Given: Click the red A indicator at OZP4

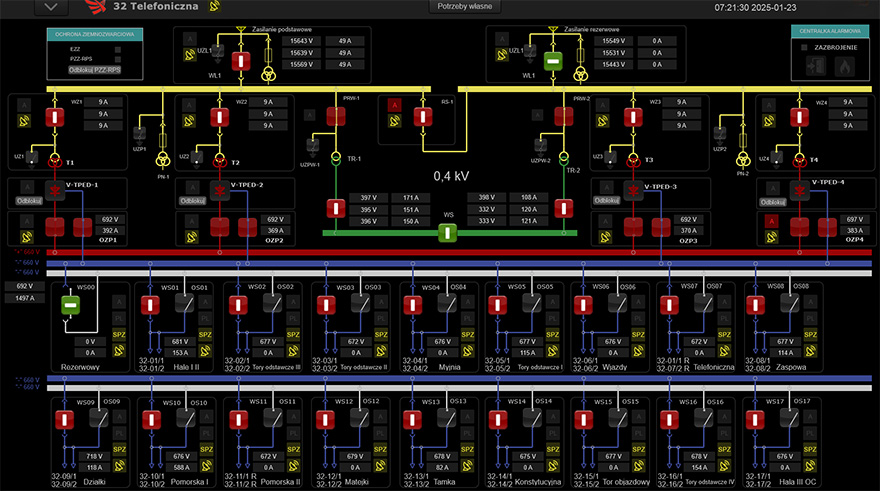Looking at the screenshot, I should [x=772, y=220].
